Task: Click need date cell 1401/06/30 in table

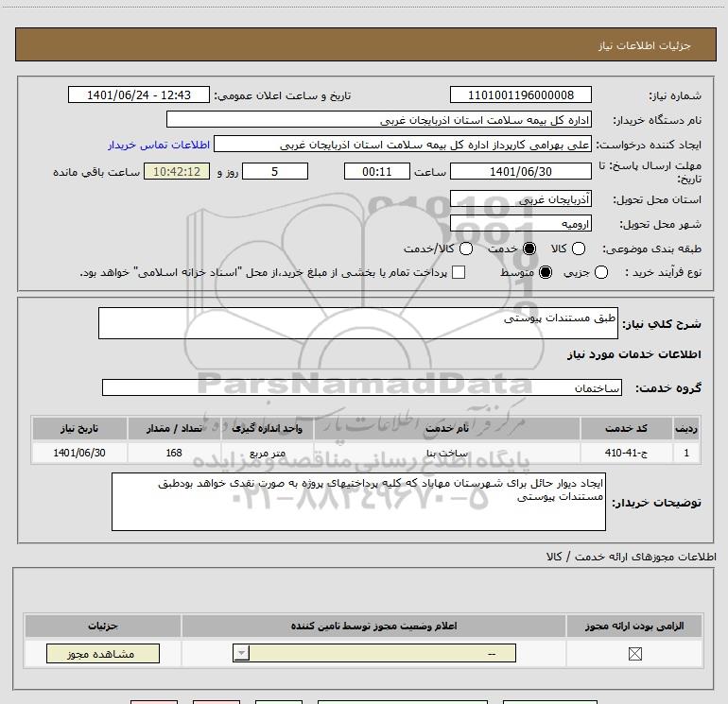Action: [x=79, y=453]
